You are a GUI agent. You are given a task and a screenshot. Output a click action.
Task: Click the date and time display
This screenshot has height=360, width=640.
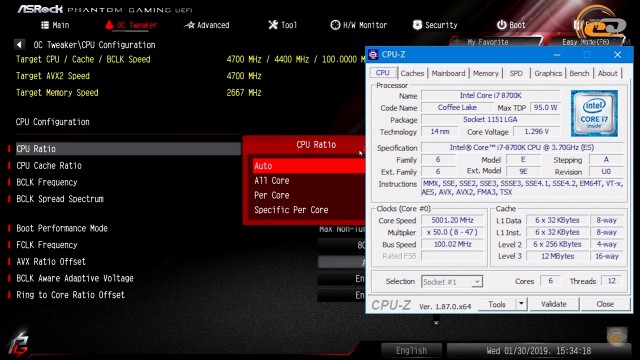tap(538, 351)
